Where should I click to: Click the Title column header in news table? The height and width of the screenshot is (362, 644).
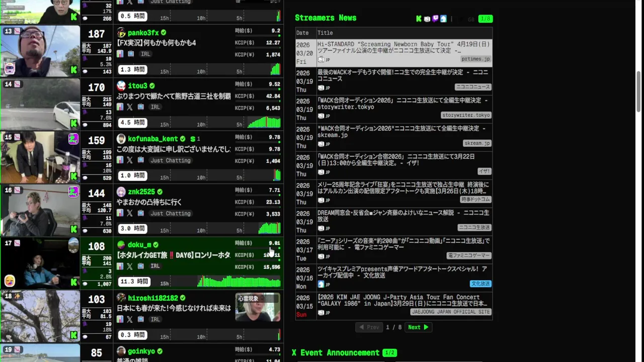pos(325,33)
